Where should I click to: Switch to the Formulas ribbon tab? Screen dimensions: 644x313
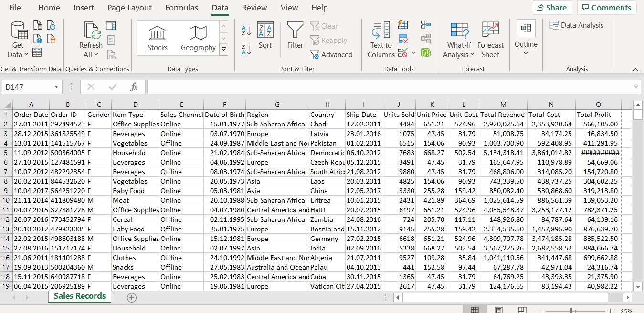(x=181, y=8)
